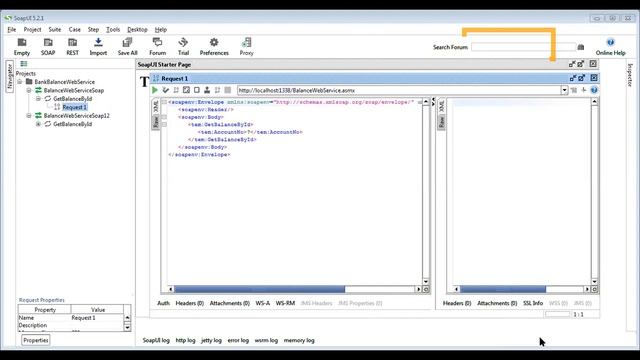
Task: Collapse the soapenv:Envelope XML fold marker
Action: point(164,102)
